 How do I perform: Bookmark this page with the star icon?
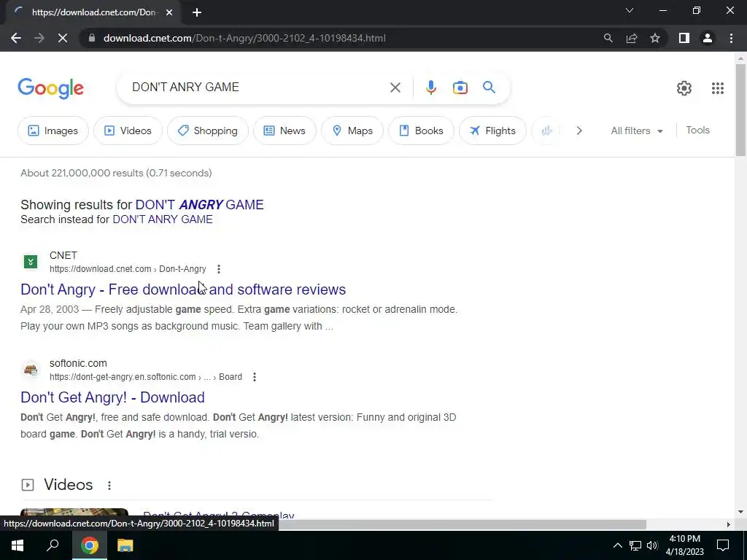pyautogui.click(x=655, y=38)
